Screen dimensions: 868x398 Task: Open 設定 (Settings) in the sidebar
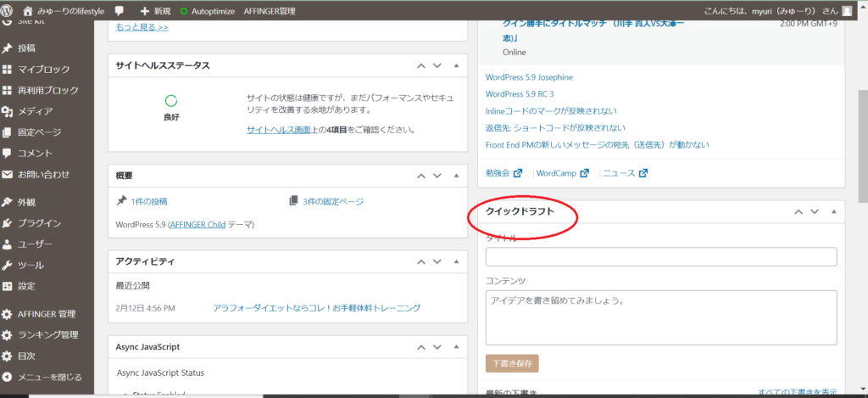(x=26, y=286)
